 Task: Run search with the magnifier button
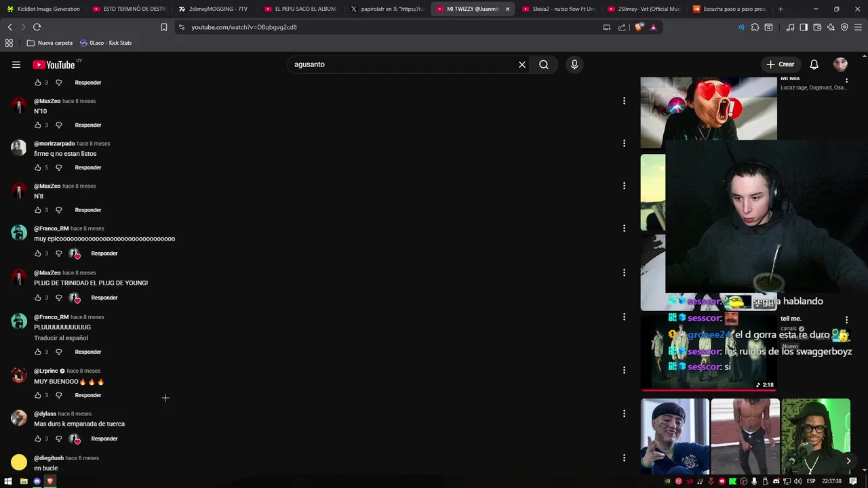click(544, 64)
